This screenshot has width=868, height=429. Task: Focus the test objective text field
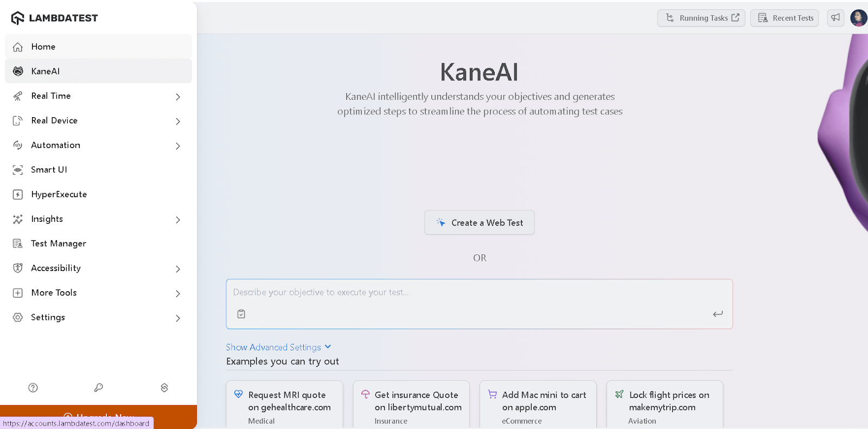click(x=480, y=293)
